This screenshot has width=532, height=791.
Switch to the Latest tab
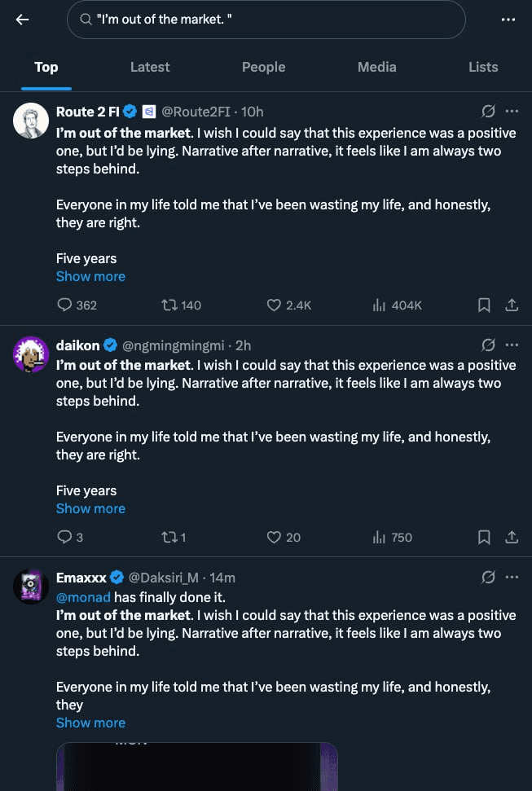150,67
